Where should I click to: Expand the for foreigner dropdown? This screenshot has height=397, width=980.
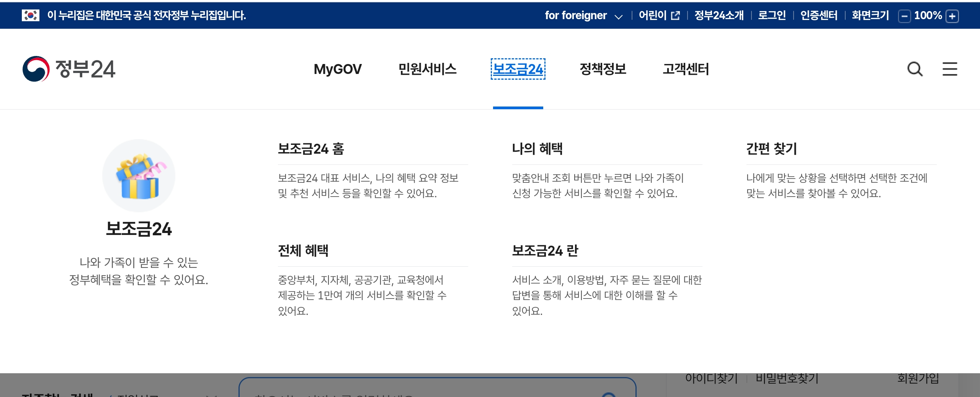click(x=583, y=15)
